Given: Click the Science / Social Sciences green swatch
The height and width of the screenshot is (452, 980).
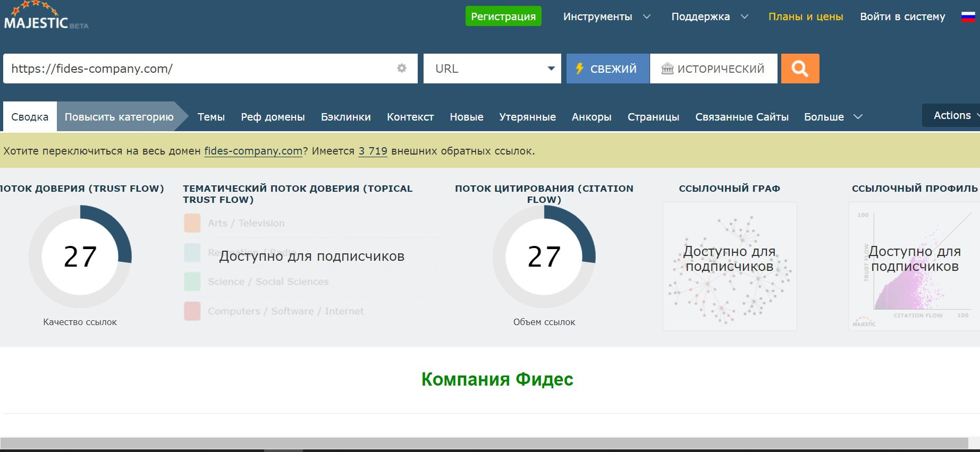Looking at the screenshot, I should pyautogui.click(x=192, y=282).
